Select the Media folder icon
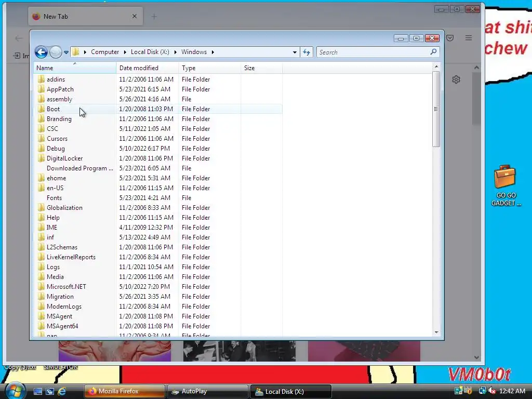This screenshot has width=532, height=399. coord(41,276)
